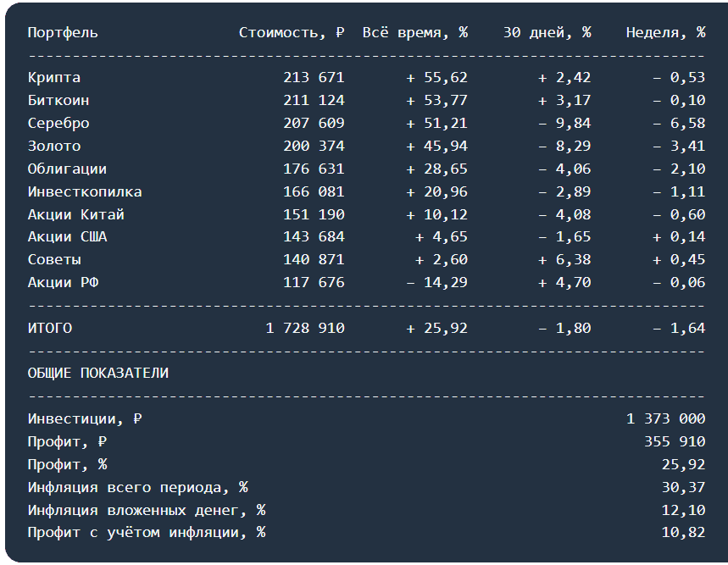
Task: Click the ОБЩИЕ ПОКАЗАТЕЛИ section heading
Action: click(98, 373)
